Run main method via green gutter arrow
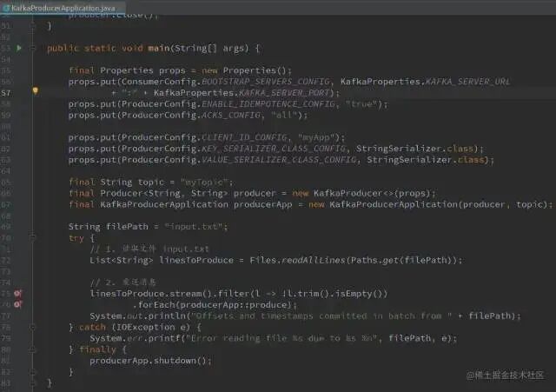 point(19,48)
